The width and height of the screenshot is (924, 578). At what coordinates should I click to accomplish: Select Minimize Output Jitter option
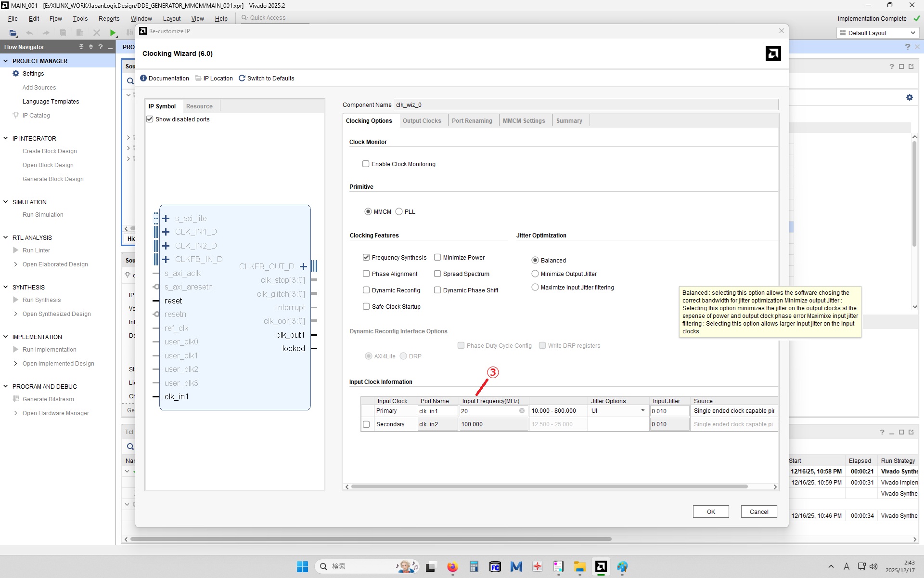tap(535, 274)
